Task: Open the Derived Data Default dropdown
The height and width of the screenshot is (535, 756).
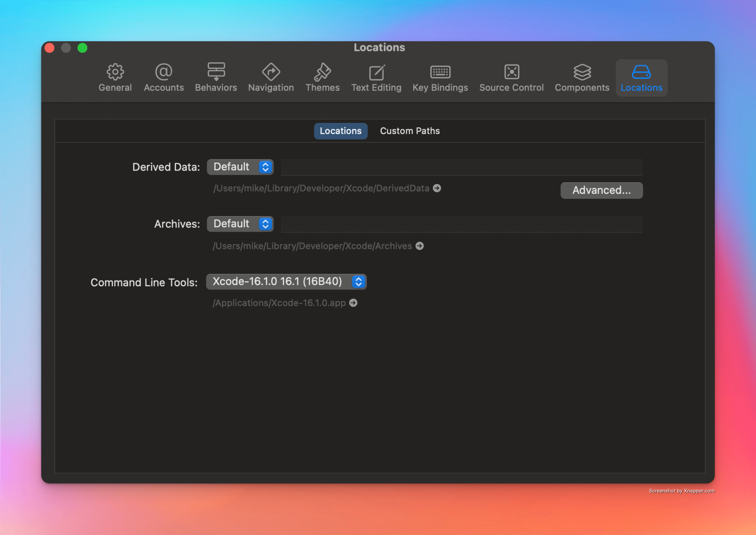Action: [240, 167]
